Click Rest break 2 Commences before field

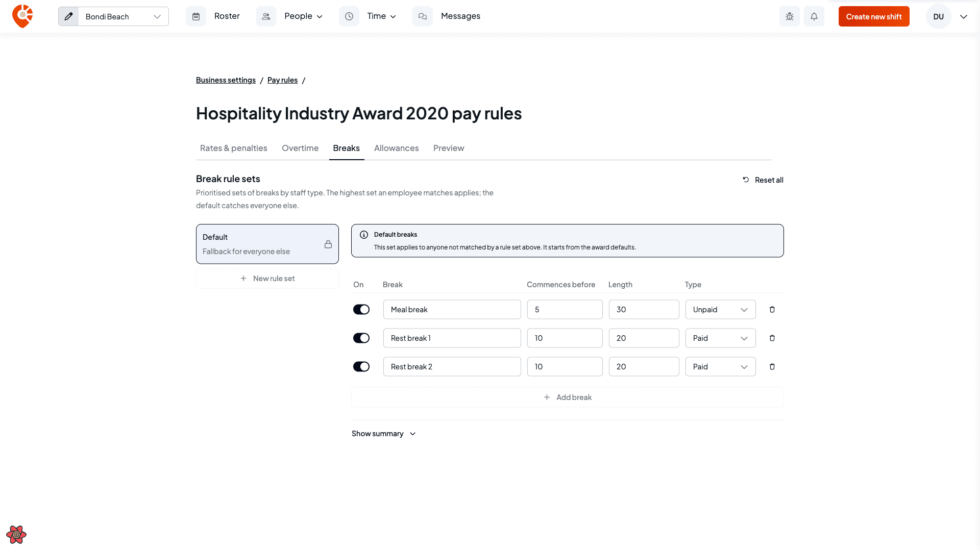click(x=565, y=367)
